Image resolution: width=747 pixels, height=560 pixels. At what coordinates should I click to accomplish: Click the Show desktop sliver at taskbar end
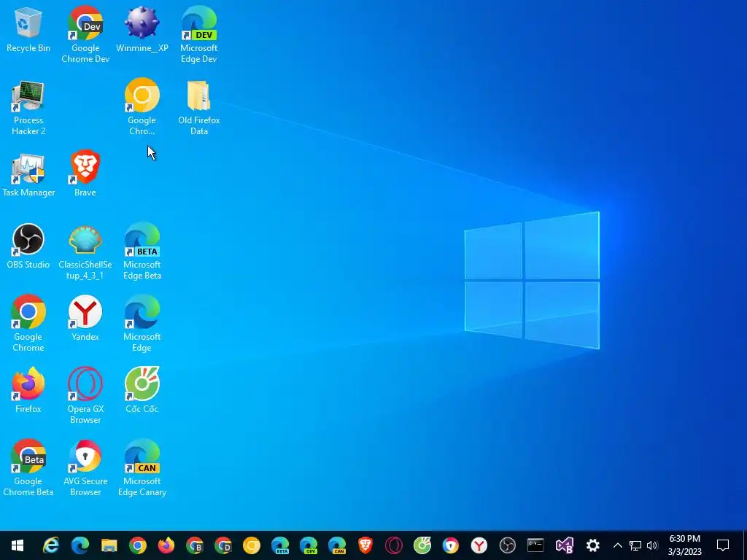[745, 545]
